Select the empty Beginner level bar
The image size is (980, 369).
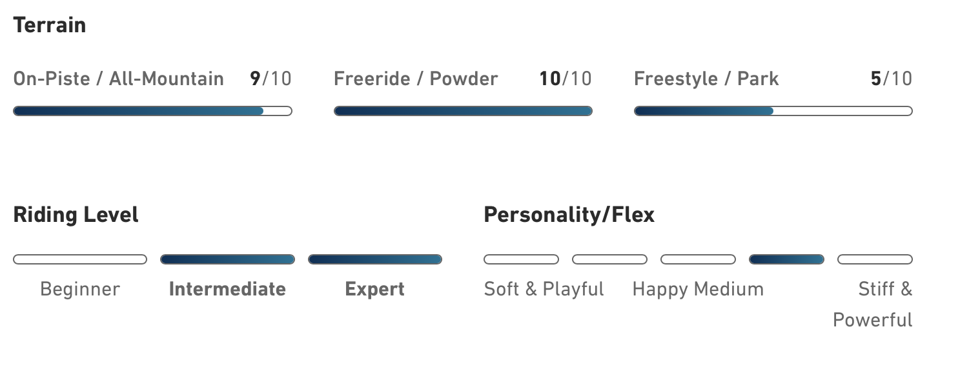(80, 259)
